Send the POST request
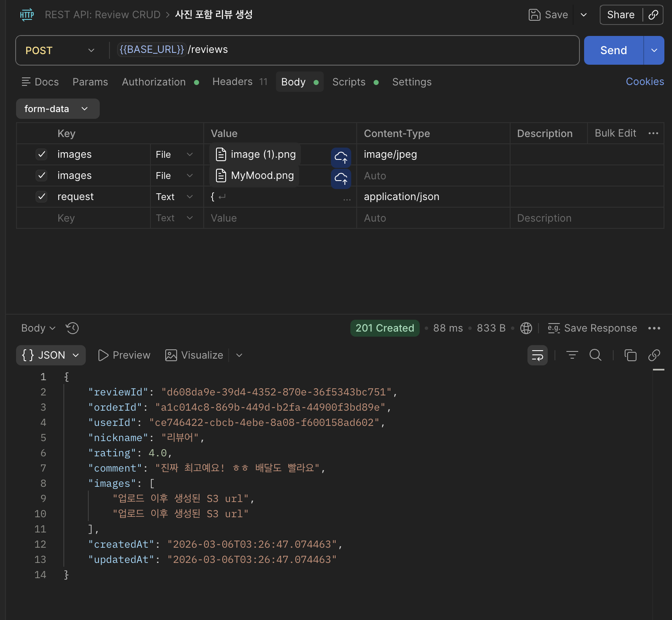The height and width of the screenshot is (620, 672). tap(614, 50)
